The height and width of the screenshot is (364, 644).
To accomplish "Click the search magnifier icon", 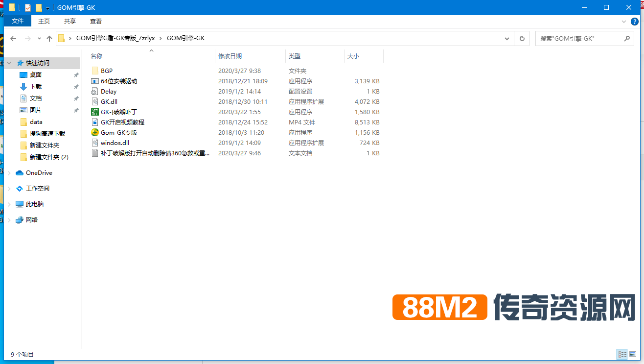I will coord(627,38).
